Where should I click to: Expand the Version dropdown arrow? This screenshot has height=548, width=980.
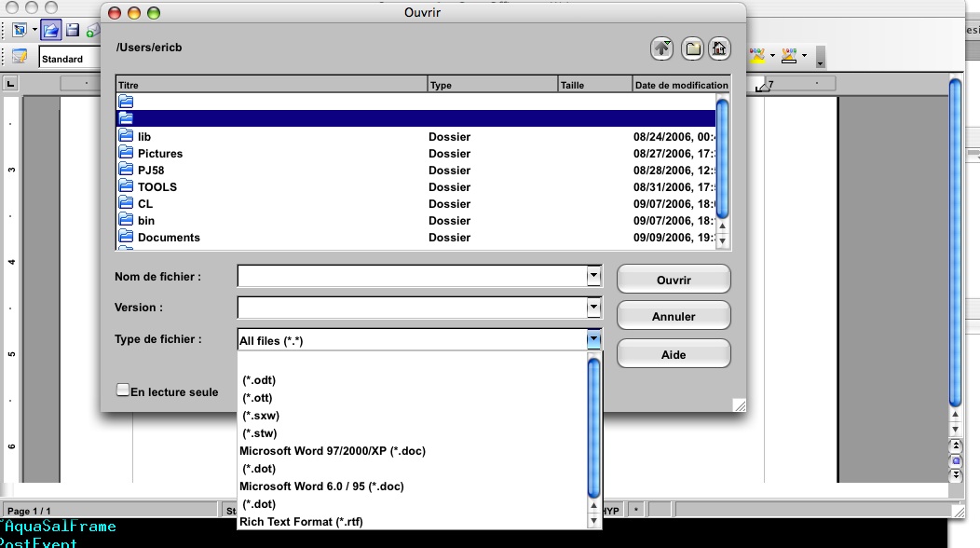tap(593, 307)
